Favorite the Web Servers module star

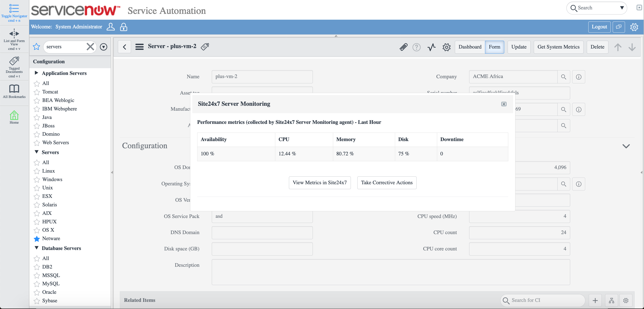coord(37,143)
